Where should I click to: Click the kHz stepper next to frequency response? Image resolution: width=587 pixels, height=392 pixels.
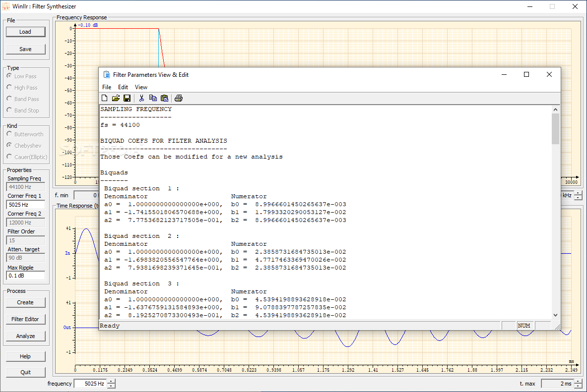[x=579, y=195]
